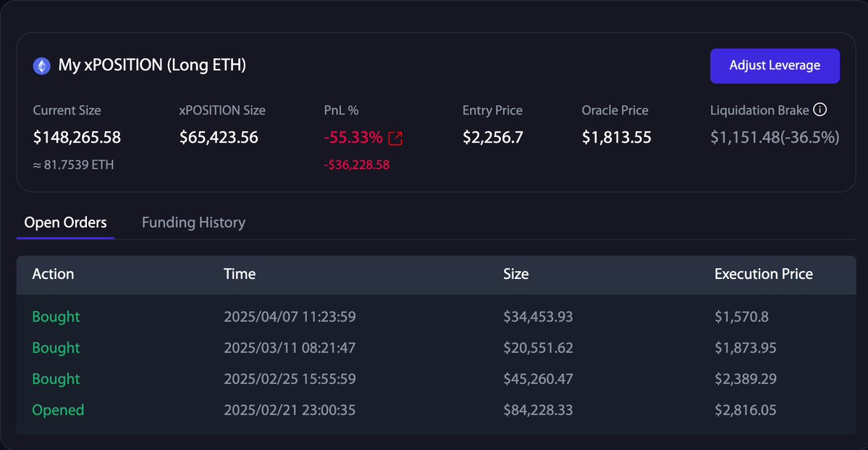Click the Time column header
Screen dimensions: 868x450
pos(239,274)
